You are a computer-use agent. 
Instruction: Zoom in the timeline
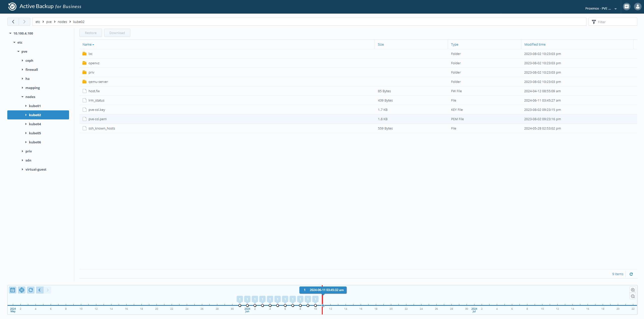click(633, 290)
